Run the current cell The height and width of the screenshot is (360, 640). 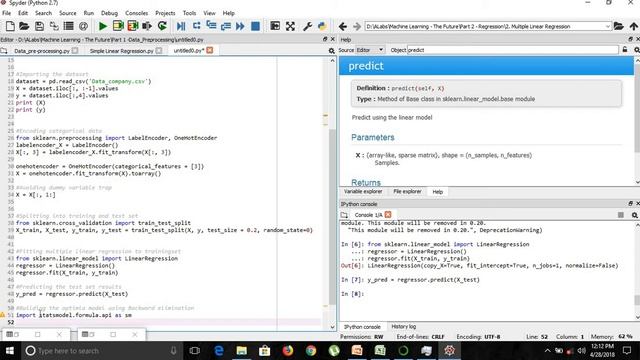tap(118, 26)
